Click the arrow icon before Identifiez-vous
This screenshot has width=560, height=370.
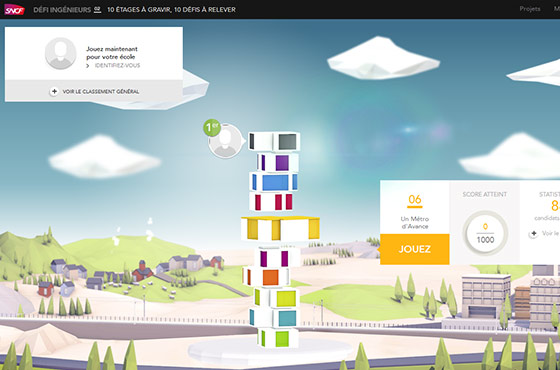pyautogui.click(x=88, y=66)
